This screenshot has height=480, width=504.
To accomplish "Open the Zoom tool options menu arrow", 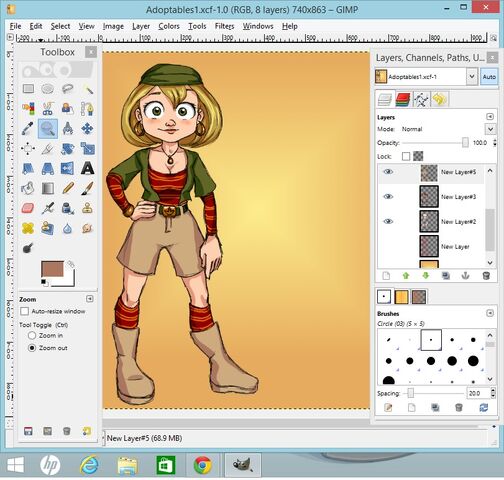I will point(89,299).
